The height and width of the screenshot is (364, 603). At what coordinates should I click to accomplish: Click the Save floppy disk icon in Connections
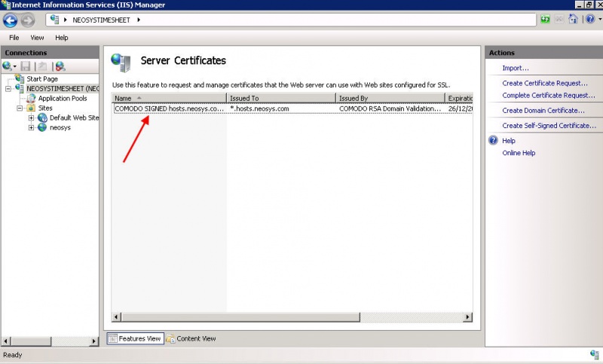pyautogui.click(x=26, y=66)
